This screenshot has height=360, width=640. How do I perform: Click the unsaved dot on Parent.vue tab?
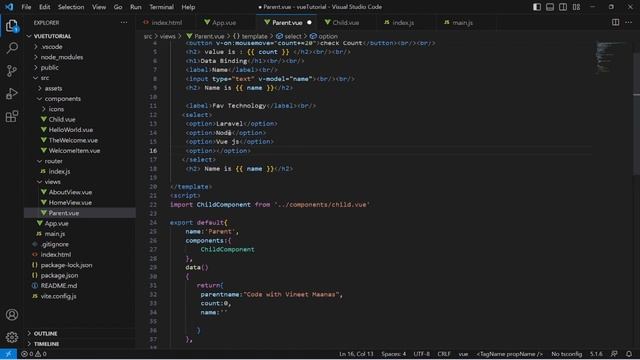coord(309,22)
